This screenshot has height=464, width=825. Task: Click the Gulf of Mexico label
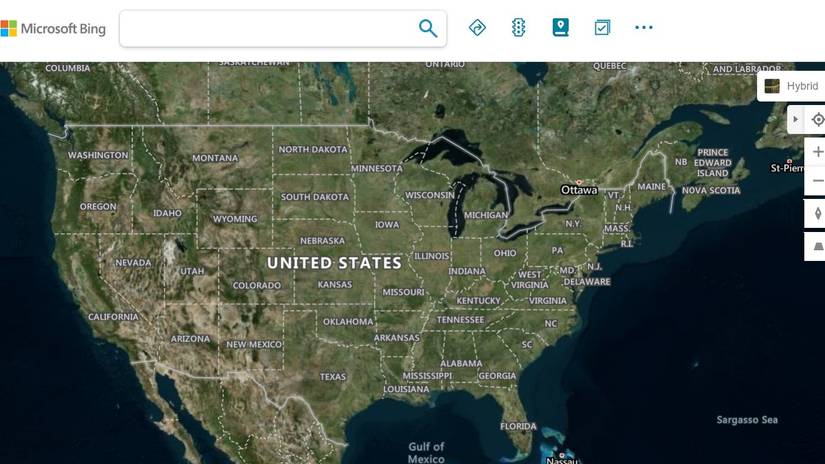pos(426,452)
